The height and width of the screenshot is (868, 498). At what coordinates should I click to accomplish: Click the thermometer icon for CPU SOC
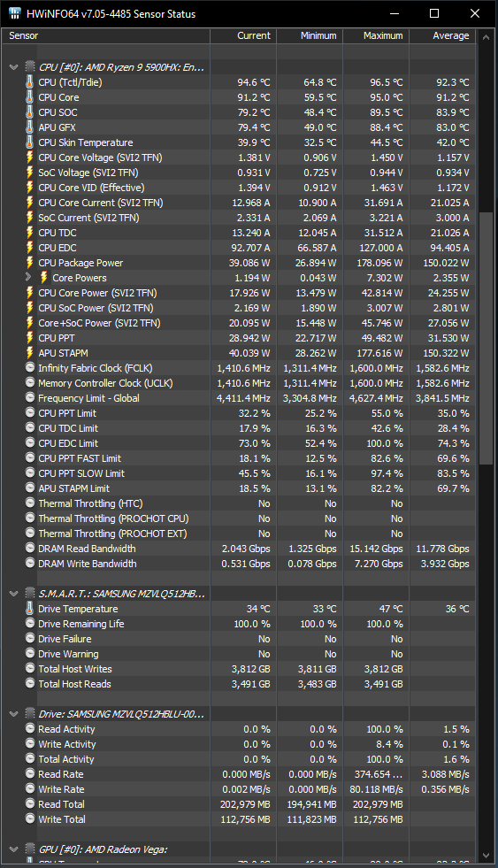click(30, 111)
